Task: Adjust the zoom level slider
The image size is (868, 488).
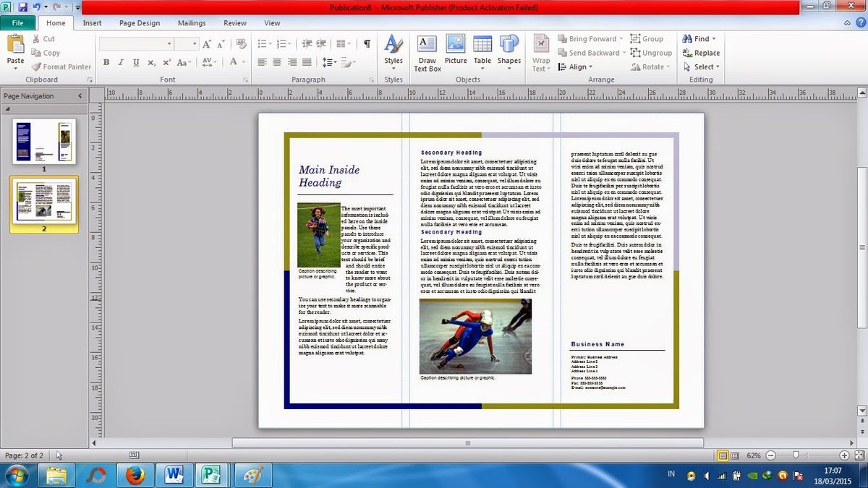Action: tap(796, 455)
